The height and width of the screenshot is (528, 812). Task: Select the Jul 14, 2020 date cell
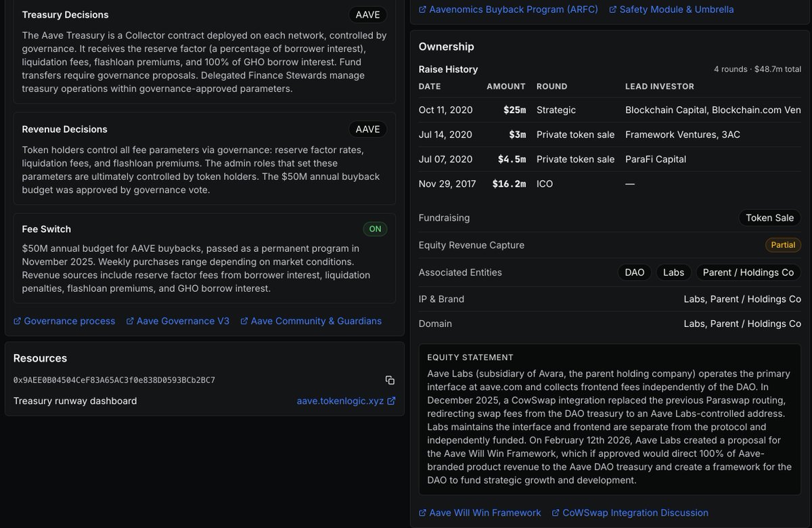[x=445, y=135]
